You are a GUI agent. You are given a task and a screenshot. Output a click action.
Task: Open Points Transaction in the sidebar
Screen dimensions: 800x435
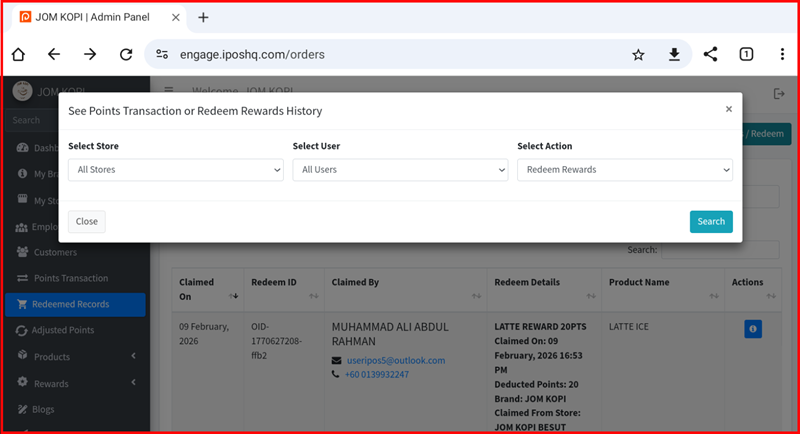(70, 278)
